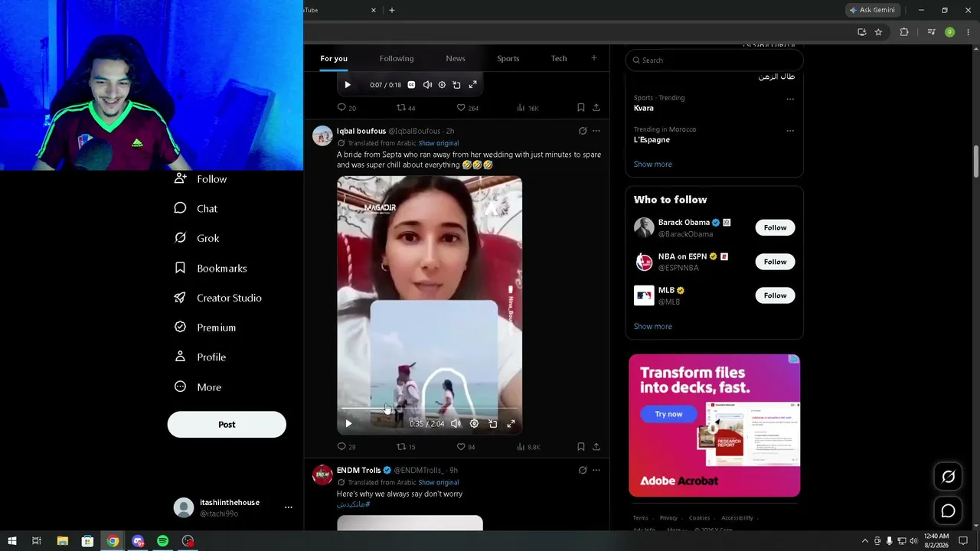This screenshot has width=980, height=551.
Task: Bookmark this page with the star icon
Action: point(878,32)
